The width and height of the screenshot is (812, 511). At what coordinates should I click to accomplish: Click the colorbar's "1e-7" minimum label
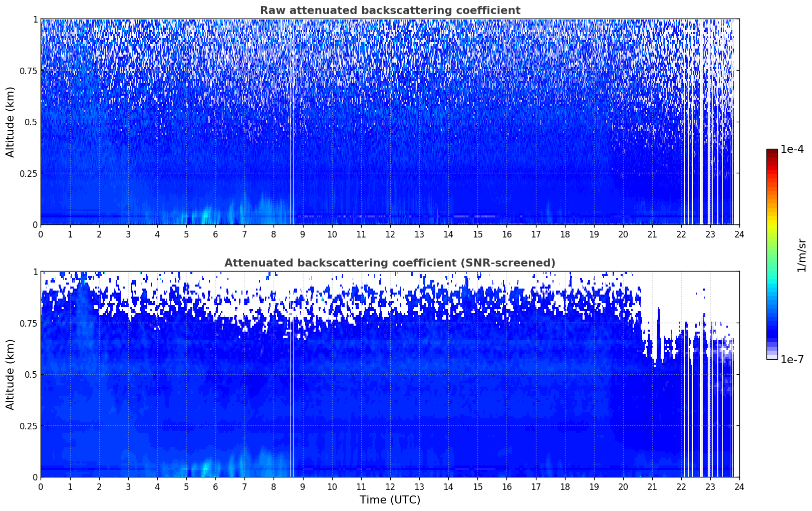tap(792, 359)
